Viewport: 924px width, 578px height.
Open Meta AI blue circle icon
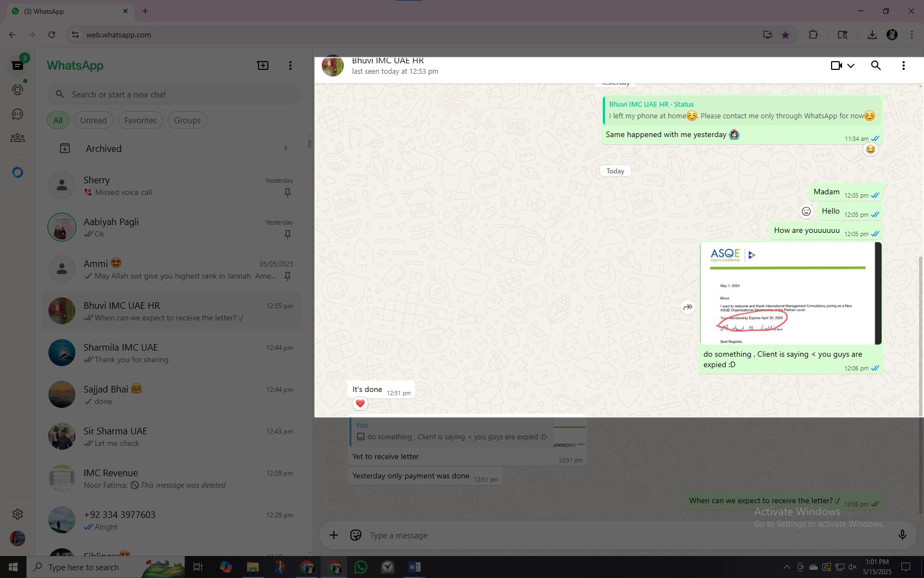[x=18, y=172]
